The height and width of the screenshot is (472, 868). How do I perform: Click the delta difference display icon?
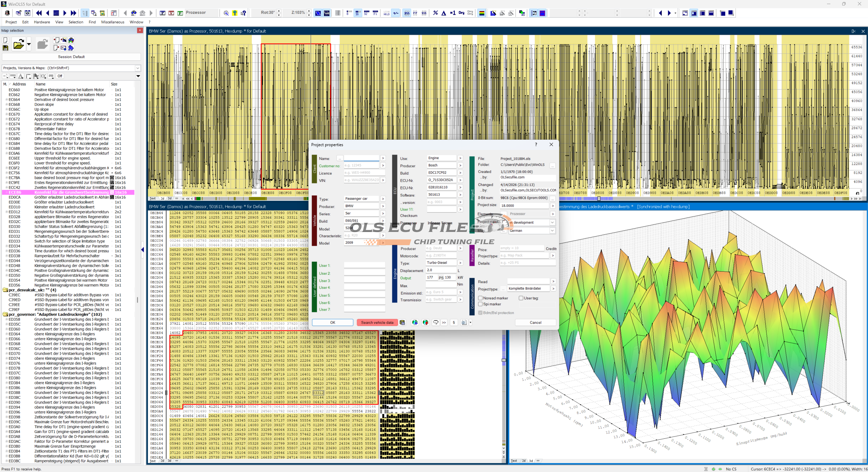(443, 13)
